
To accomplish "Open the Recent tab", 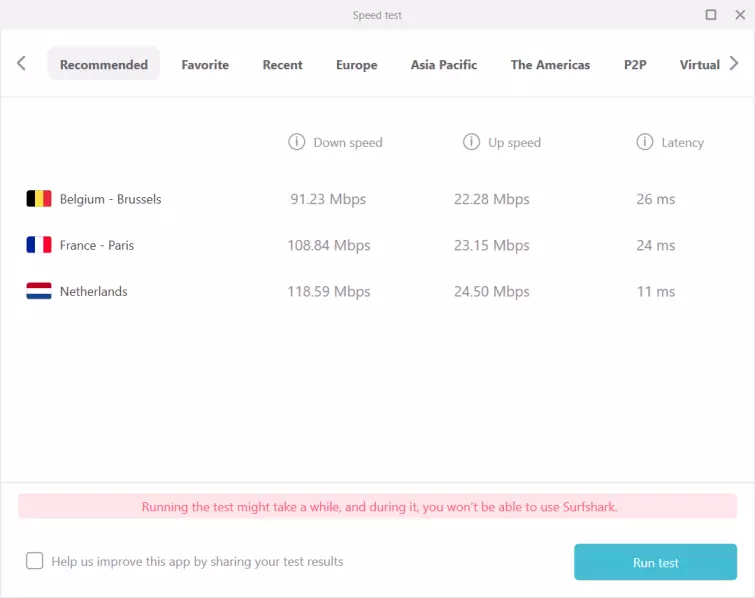I will coord(282,65).
